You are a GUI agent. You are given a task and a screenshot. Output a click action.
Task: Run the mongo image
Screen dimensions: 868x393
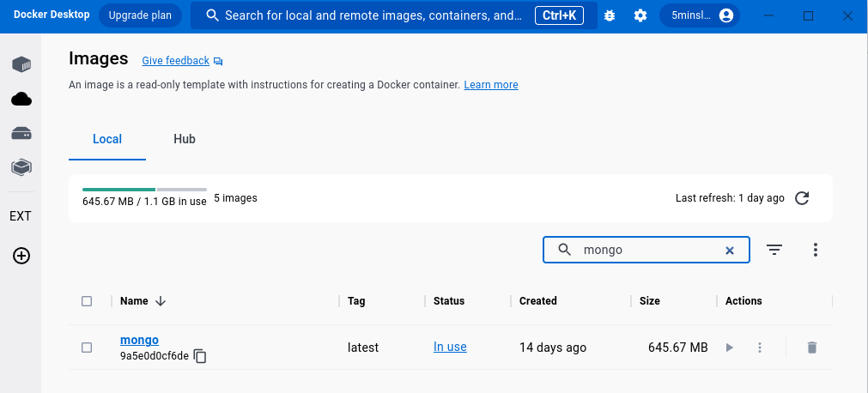(729, 348)
